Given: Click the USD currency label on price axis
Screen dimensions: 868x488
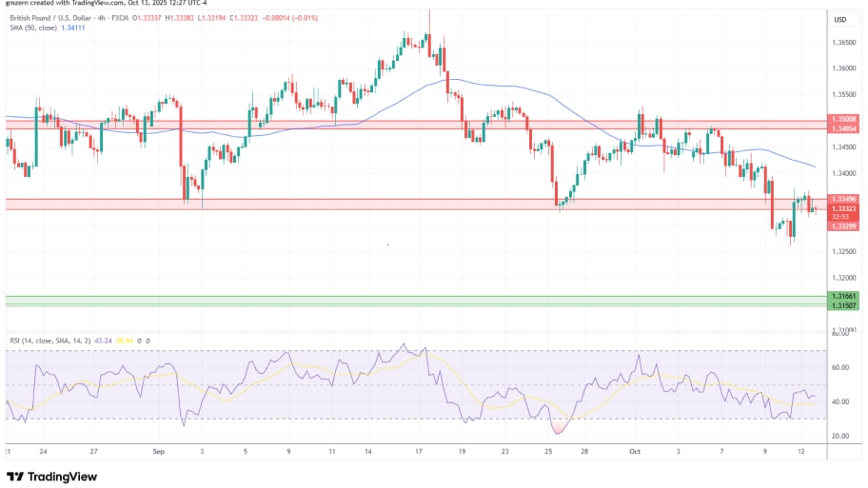Looking at the screenshot, I should click(x=840, y=19).
